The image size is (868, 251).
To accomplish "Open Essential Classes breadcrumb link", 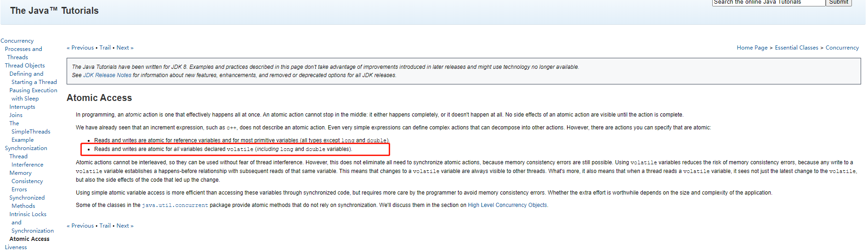I will point(796,48).
